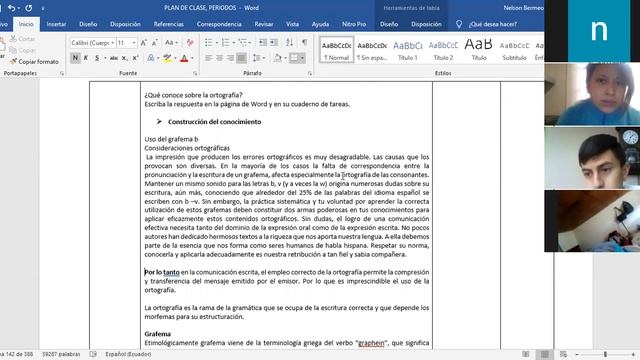
Task: Expand the Fuente dialog launcher
Action: (x=195, y=73)
